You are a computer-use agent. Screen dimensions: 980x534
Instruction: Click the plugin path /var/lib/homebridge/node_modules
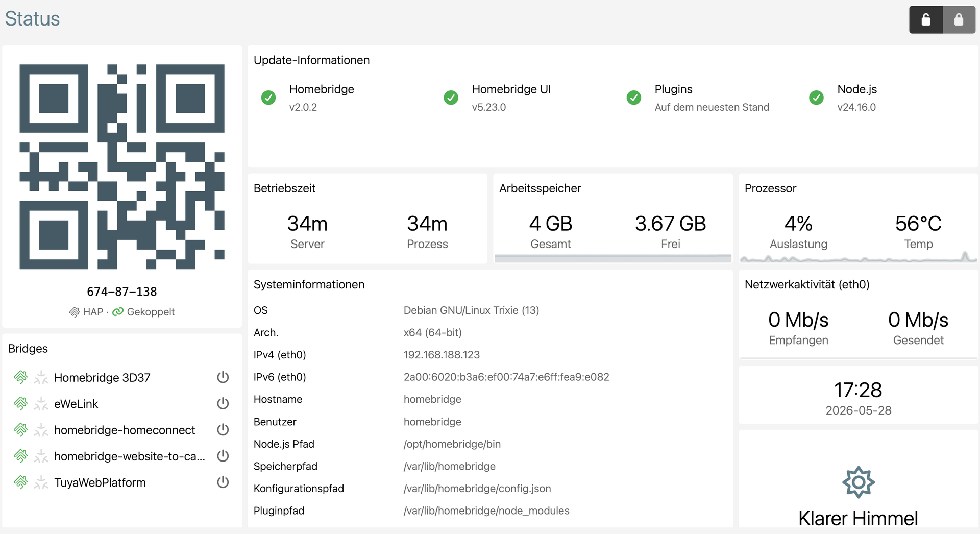(486, 511)
